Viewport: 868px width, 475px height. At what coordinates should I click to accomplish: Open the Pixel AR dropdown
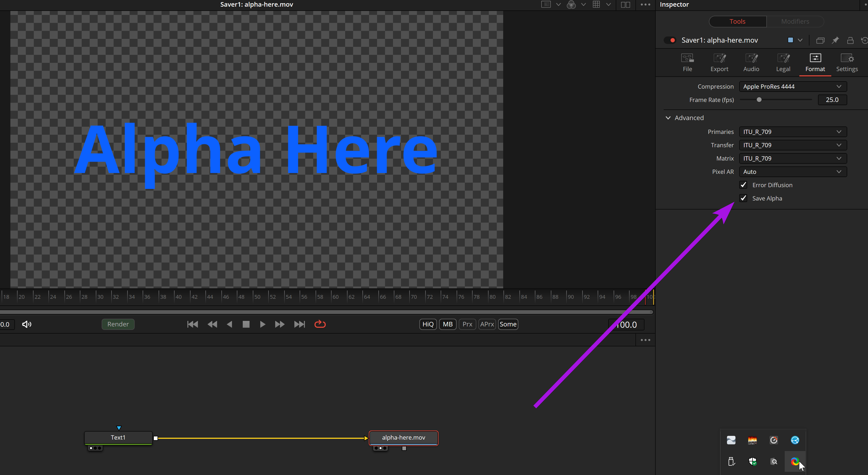tap(792, 171)
